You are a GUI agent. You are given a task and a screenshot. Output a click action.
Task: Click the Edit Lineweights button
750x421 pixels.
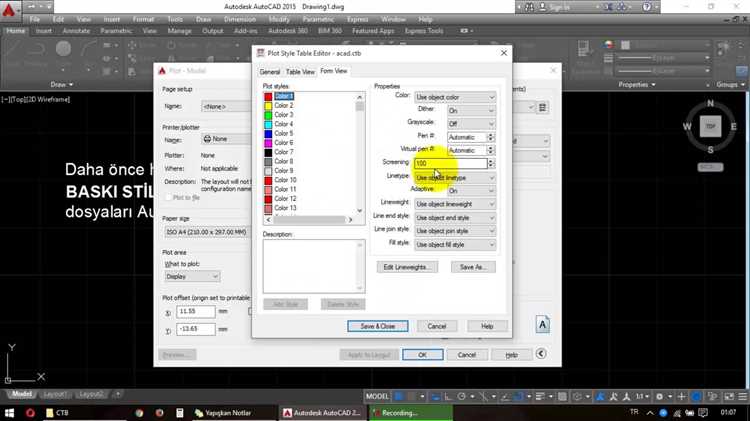pos(407,267)
